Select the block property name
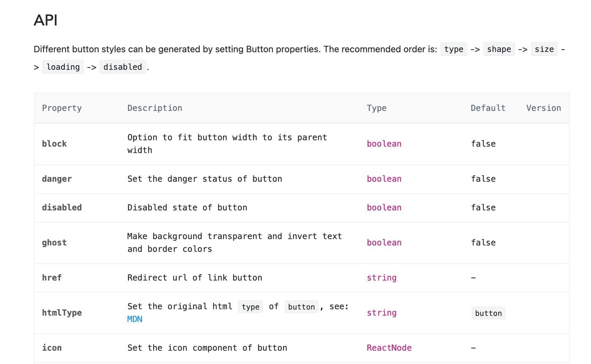This screenshot has height=364, width=591. (54, 144)
